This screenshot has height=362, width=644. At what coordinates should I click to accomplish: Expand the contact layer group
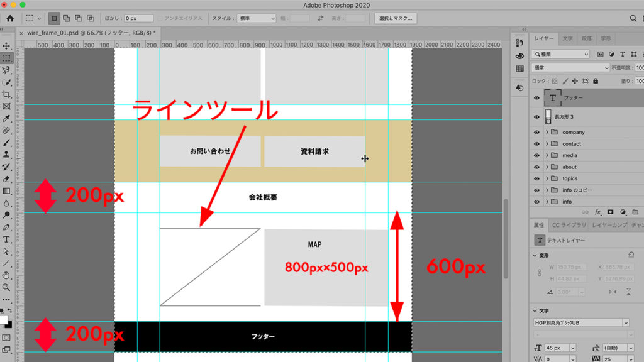coord(547,144)
